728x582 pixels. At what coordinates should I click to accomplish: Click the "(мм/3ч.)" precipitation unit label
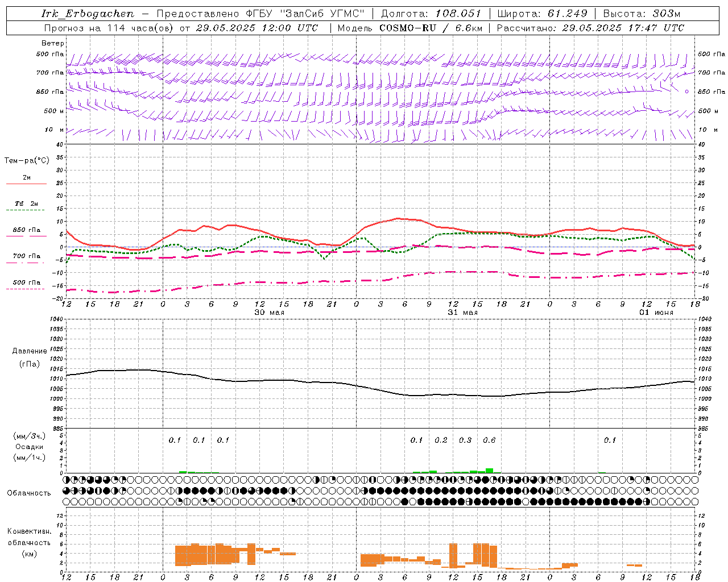[29, 436]
